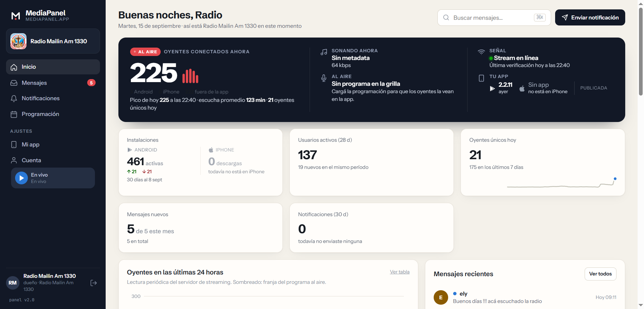Click the Notificaciones bell icon
This screenshot has width=644, height=309.
(14, 99)
